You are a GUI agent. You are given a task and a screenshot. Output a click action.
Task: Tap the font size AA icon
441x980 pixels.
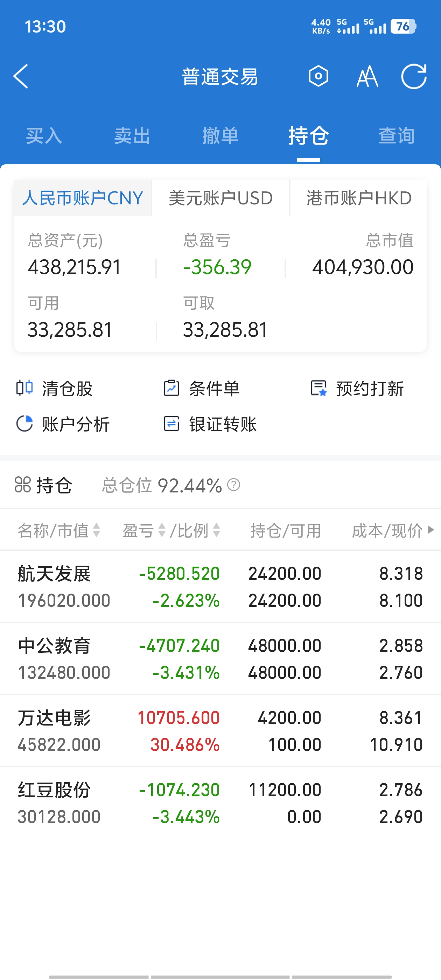click(x=367, y=76)
